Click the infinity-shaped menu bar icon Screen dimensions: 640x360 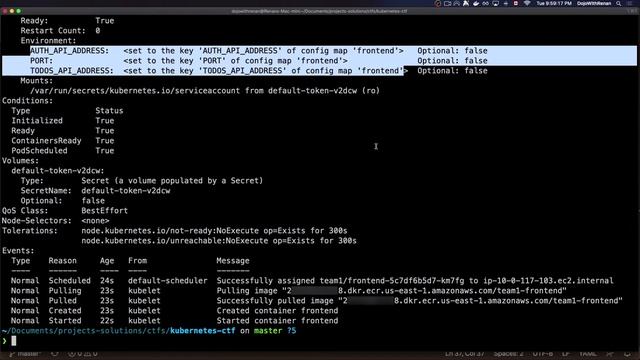[x=486, y=3]
